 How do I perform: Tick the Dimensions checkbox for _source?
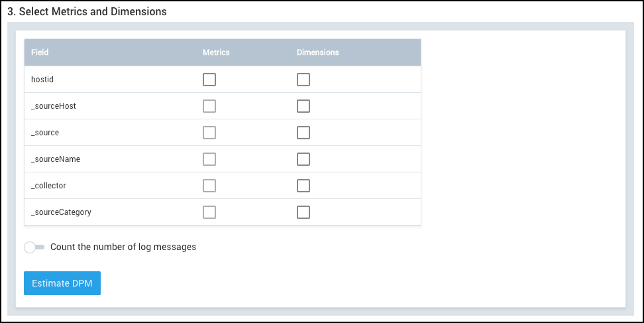coord(303,133)
